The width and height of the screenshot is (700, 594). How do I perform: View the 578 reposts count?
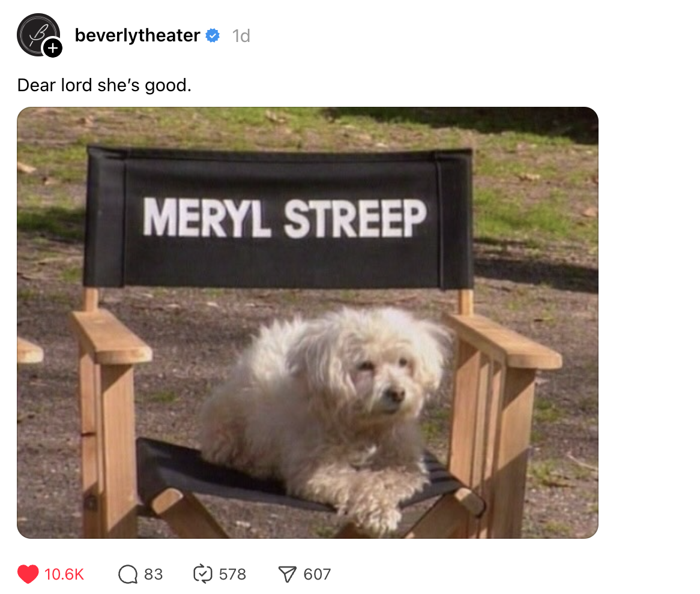point(232,574)
